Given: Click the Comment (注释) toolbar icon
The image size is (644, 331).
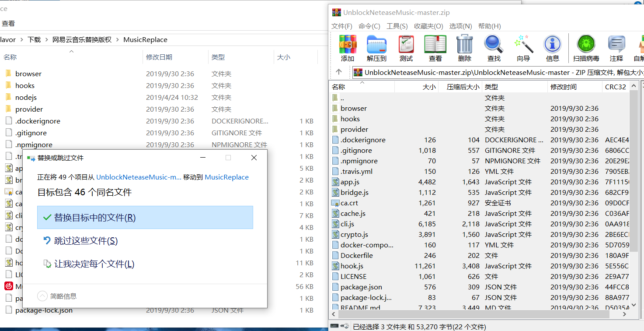Looking at the screenshot, I should click(616, 44).
